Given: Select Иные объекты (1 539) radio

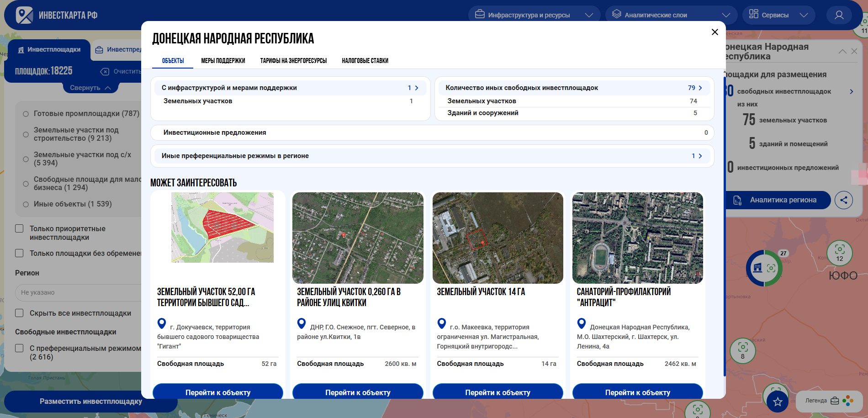Looking at the screenshot, I should 26,204.
